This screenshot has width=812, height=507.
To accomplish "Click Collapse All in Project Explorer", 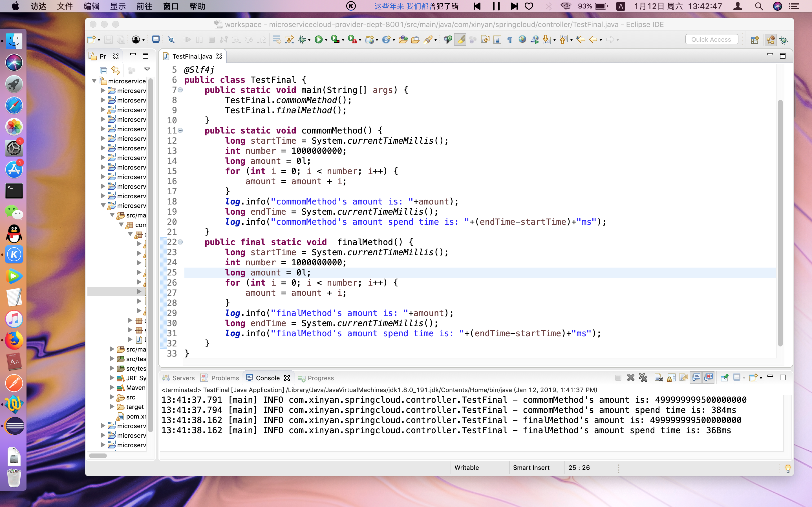I will tap(104, 70).
